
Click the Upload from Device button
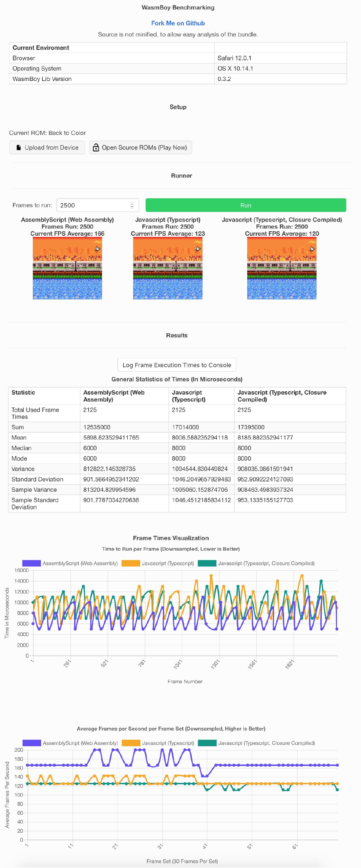47,147
